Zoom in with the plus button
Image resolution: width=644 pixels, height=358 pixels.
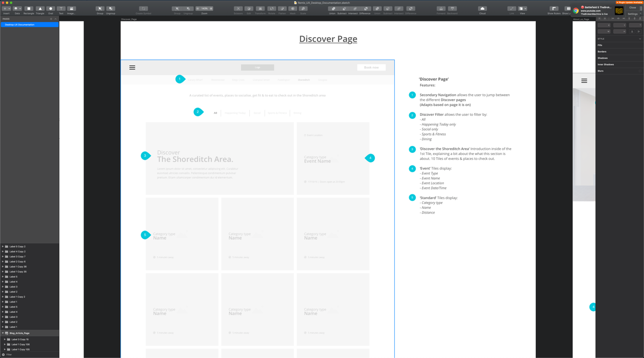click(x=211, y=9)
